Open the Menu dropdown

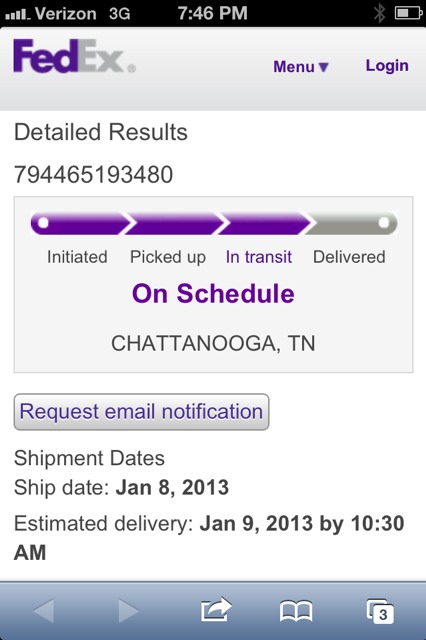(x=301, y=67)
